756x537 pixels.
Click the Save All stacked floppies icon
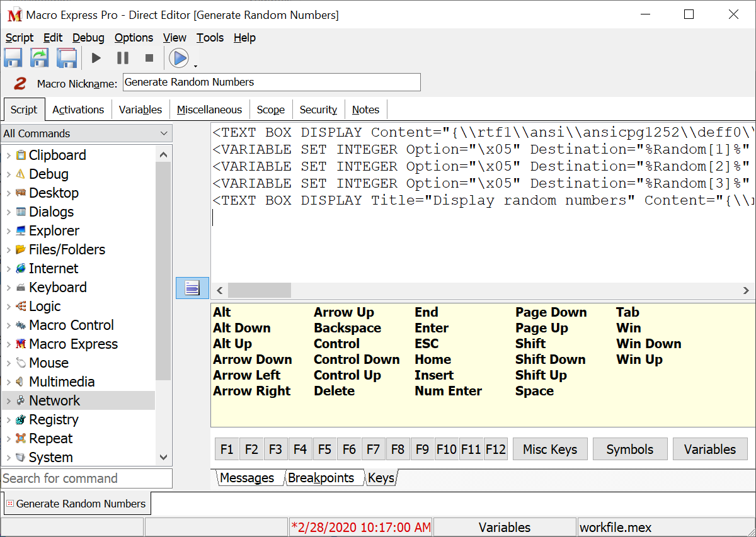coord(67,58)
